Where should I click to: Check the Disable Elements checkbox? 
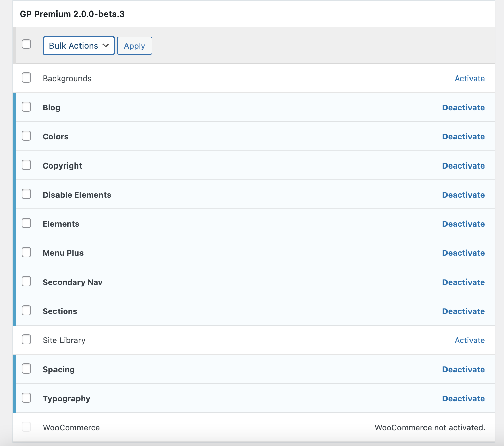click(26, 194)
